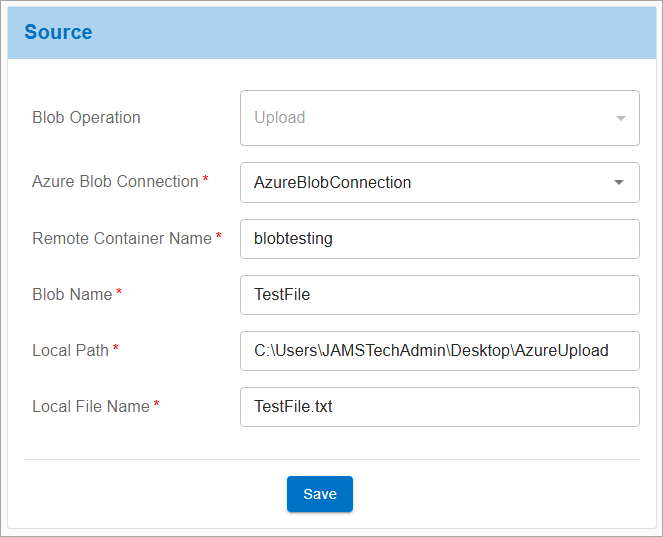Click the Local File Name label text
This screenshot has height=537, width=663.
pyautogui.click(x=91, y=406)
